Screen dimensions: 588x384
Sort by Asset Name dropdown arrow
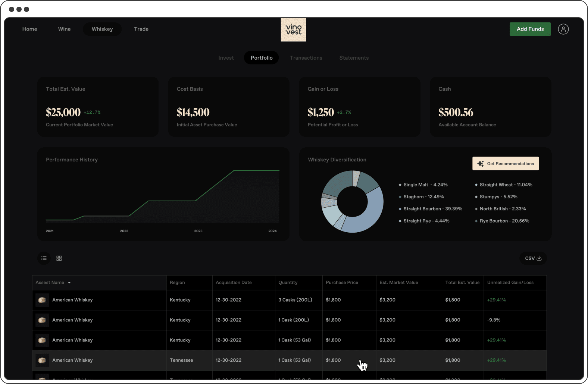[69, 283]
